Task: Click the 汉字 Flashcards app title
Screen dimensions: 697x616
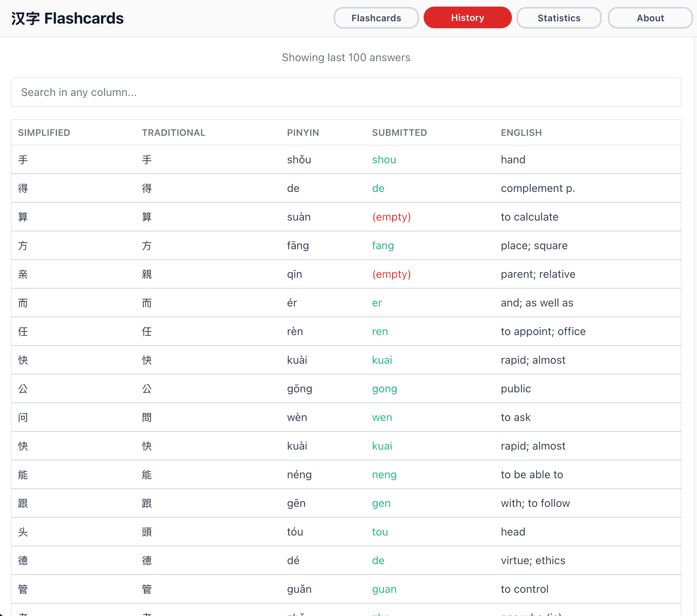Action: click(67, 19)
